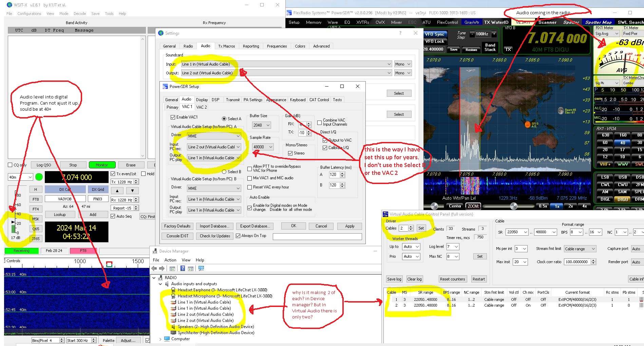The width and height of the screenshot is (644, 346).
Task: Click the red TX frequency marker on waterfall
Action: 109,264
